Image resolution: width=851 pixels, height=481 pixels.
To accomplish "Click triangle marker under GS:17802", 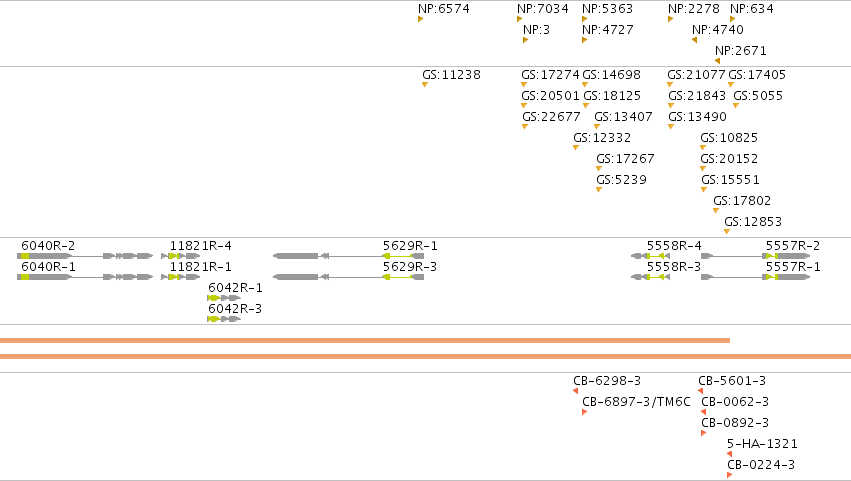I will [x=716, y=211].
